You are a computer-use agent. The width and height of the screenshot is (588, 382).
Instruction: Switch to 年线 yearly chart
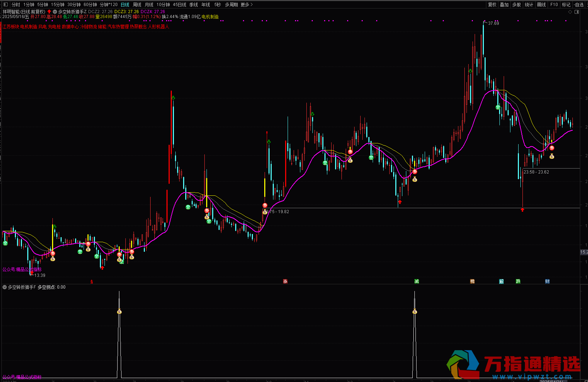[x=206, y=5]
